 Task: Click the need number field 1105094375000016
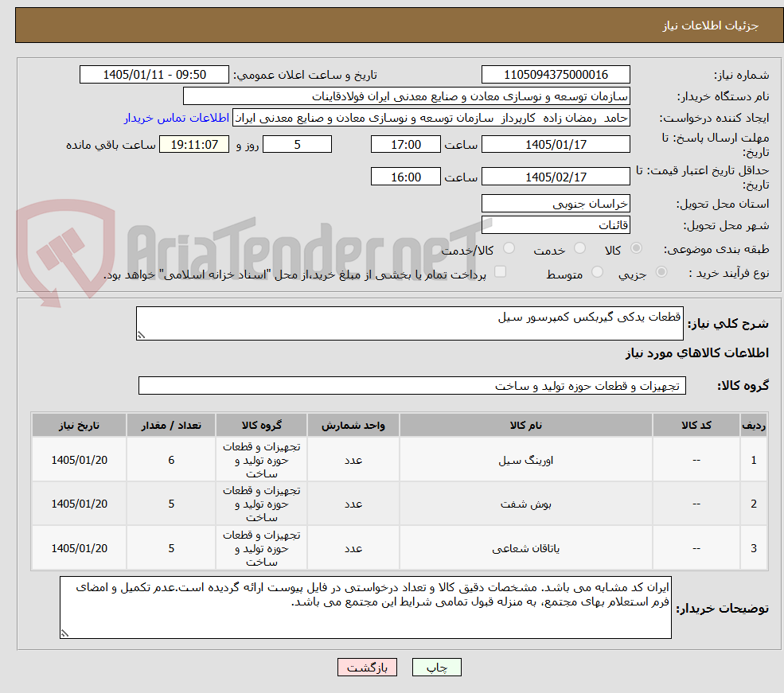(x=556, y=75)
